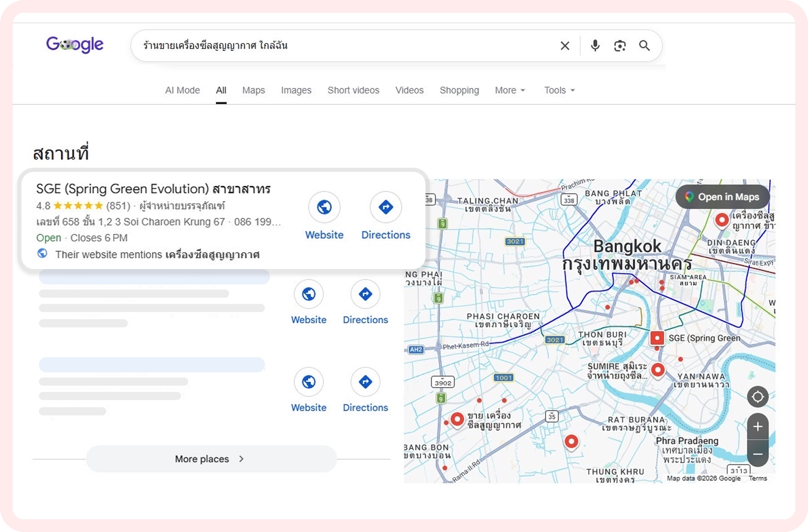Image resolution: width=808 pixels, height=532 pixels.
Task: Switch to the Shopping tab
Action: (x=459, y=90)
